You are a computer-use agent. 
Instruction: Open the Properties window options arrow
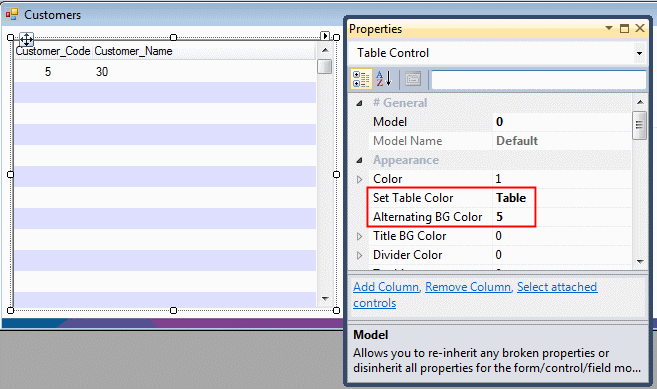point(609,28)
